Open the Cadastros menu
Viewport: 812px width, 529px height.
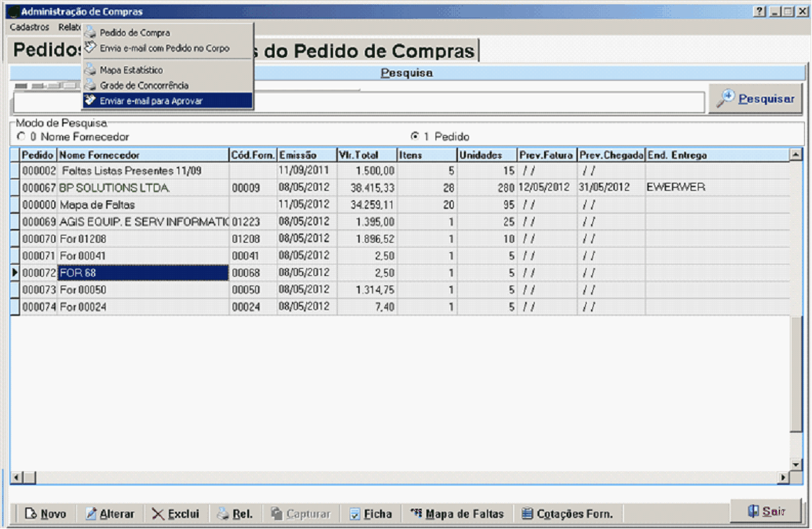(x=30, y=27)
